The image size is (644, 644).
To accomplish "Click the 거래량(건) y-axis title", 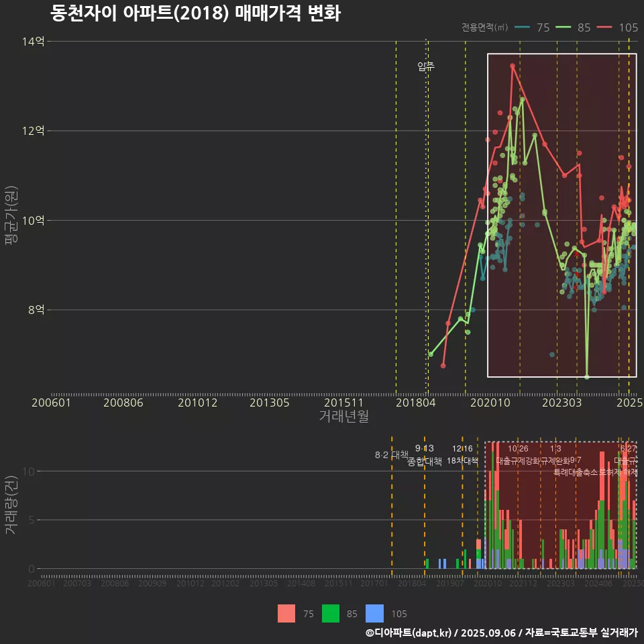I will pyautogui.click(x=11, y=505).
